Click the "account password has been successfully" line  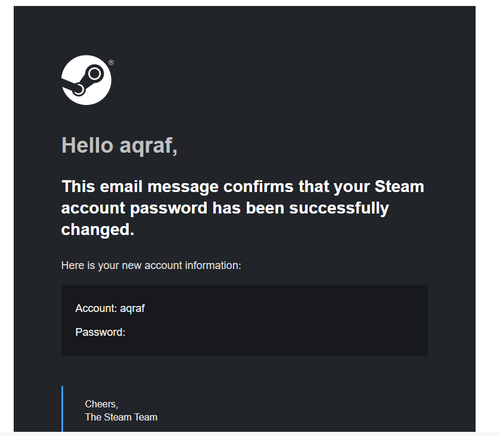click(225, 208)
